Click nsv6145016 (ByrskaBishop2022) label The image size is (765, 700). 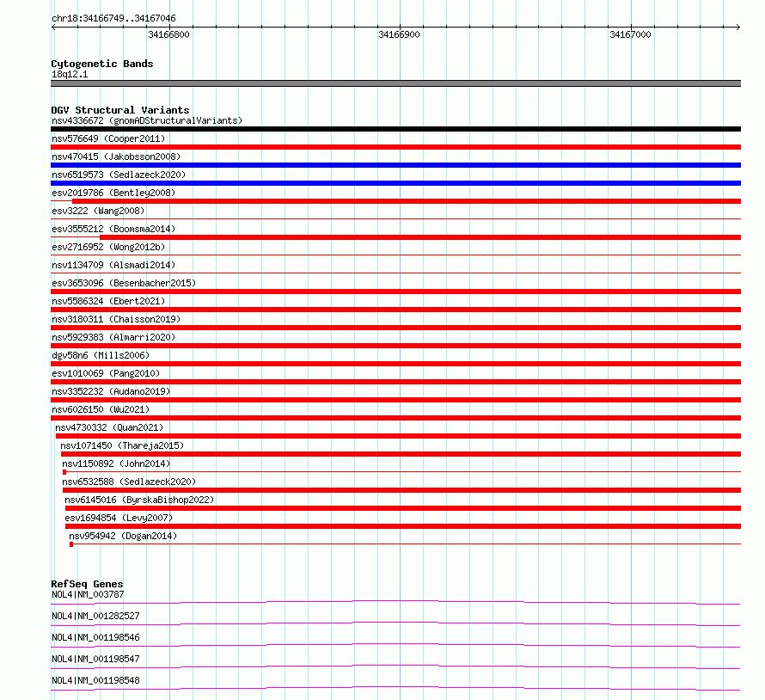tap(139, 500)
